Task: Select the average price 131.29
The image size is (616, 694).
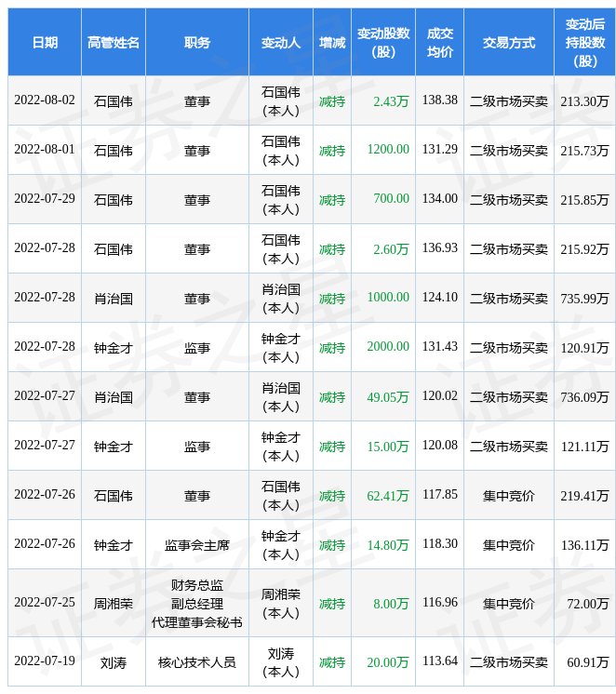Action: click(440, 149)
